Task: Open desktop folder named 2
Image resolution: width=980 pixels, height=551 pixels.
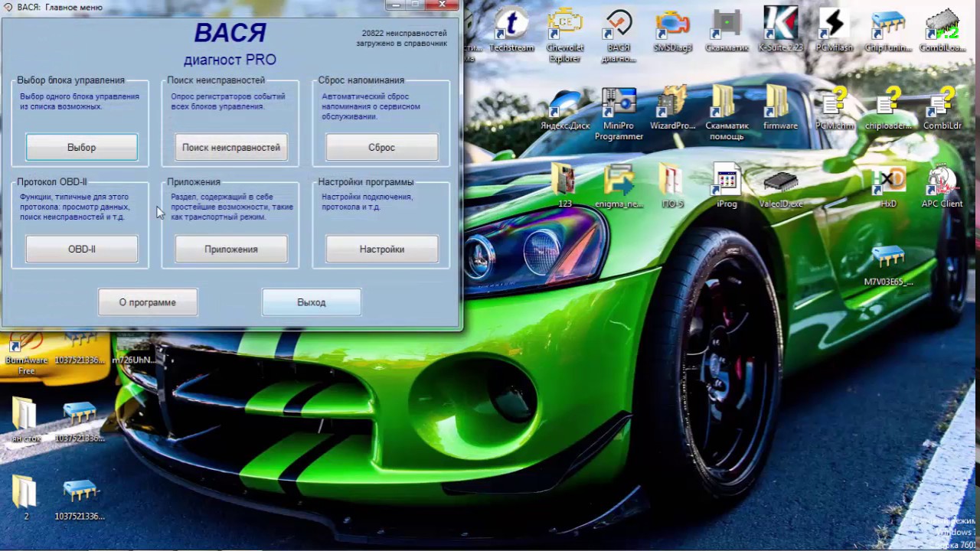Action: pyautogui.click(x=25, y=497)
